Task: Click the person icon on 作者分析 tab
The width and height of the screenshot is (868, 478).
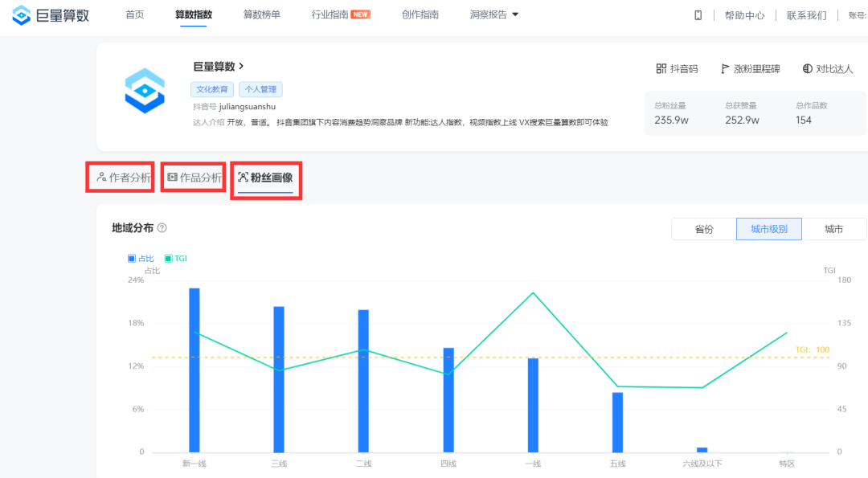Action: pos(101,176)
